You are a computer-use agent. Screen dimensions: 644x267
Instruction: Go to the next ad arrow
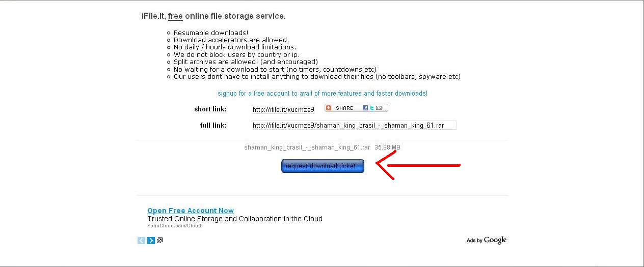click(x=151, y=241)
